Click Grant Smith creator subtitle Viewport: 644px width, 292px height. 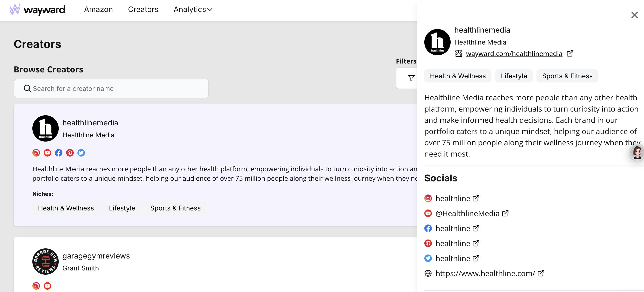[80, 268]
